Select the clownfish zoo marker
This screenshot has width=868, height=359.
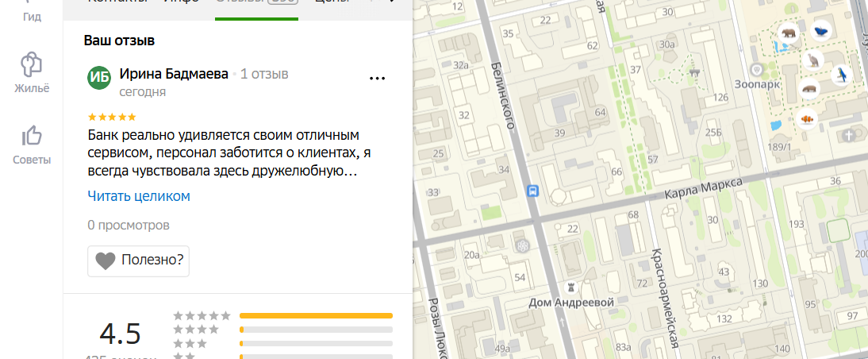pos(807,118)
